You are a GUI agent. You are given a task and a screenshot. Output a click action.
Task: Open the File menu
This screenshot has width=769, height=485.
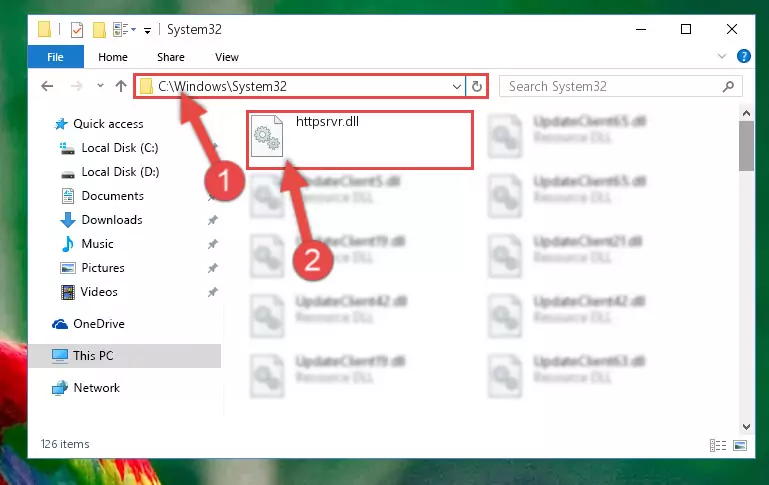pyautogui.click(x=55, y=57)
